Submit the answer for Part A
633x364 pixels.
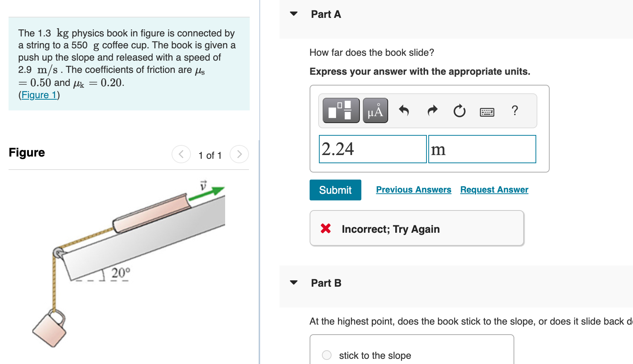point(335,190)
